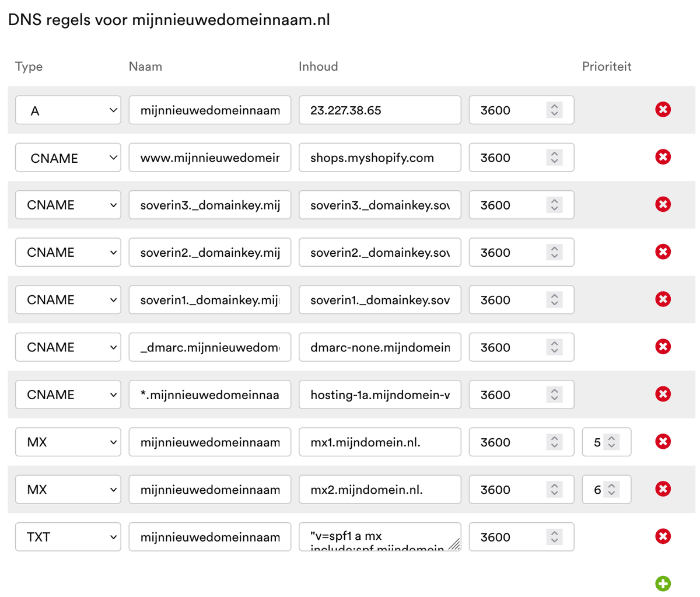This screenshot has height=597, width=700.
Task: Adjust TTL stepper on wildcard CNAME row
Action: pos(555,394)
